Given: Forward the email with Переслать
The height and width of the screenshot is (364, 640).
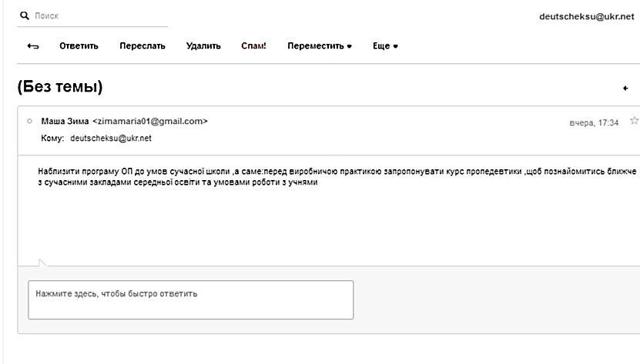Looking at the screenshot, I should click(142, 46).
